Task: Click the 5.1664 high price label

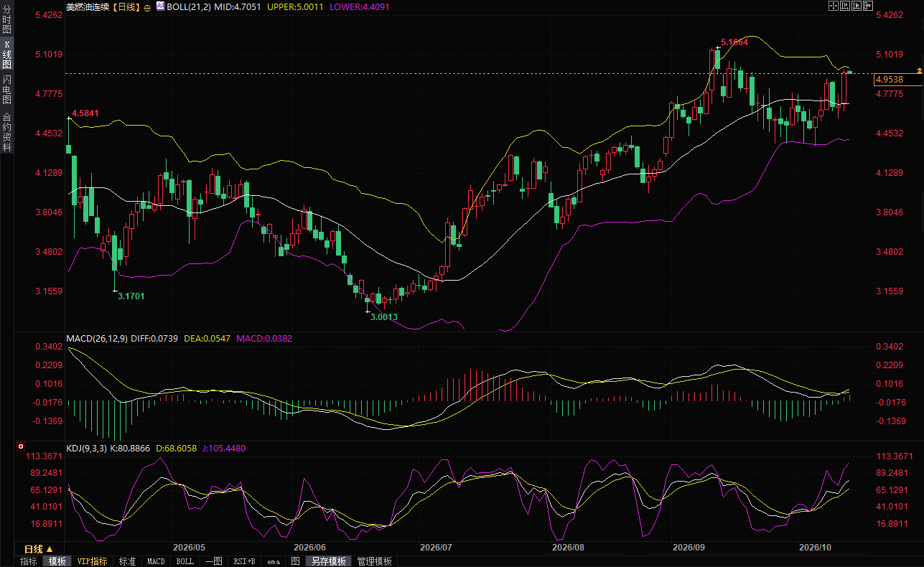Action: click(x=734, y=42)
